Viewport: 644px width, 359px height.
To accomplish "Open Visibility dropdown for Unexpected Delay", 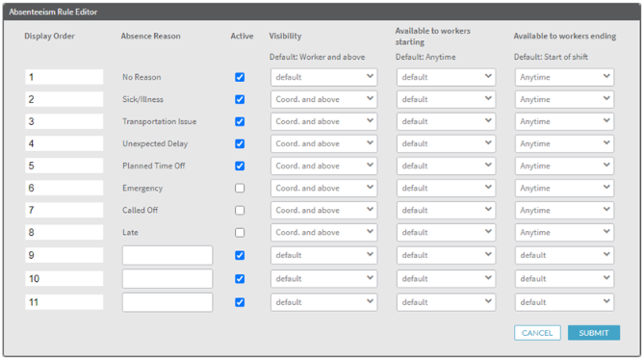I will (323, 143).
